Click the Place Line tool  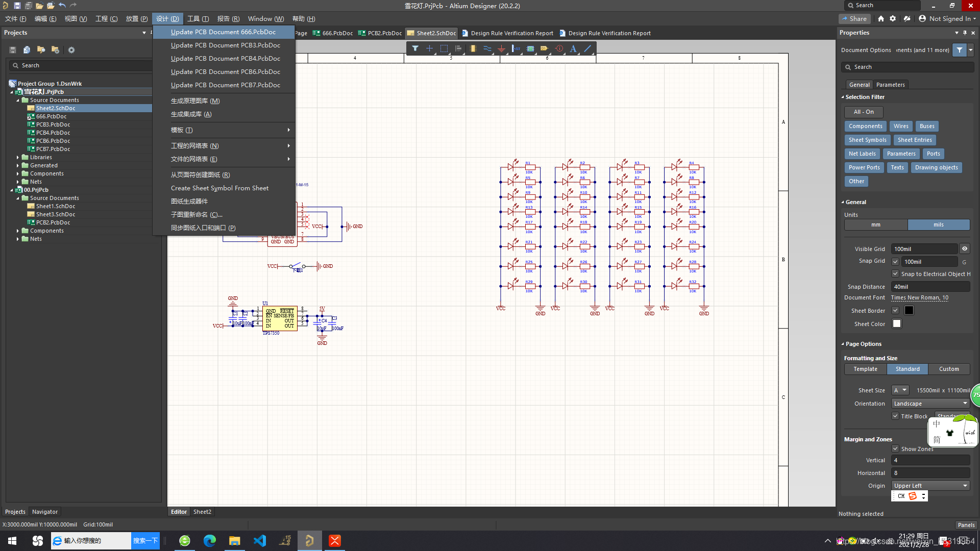[x=587, y=48]
